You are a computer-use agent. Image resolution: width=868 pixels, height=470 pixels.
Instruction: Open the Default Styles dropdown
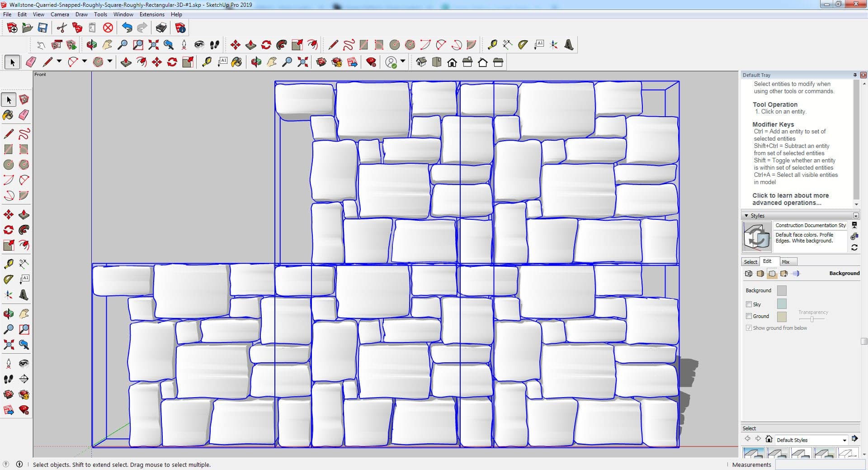(x=844, y=440)
